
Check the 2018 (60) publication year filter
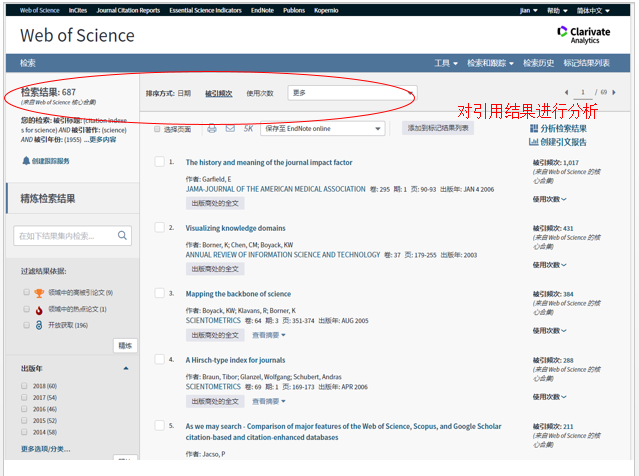[24, 386]
